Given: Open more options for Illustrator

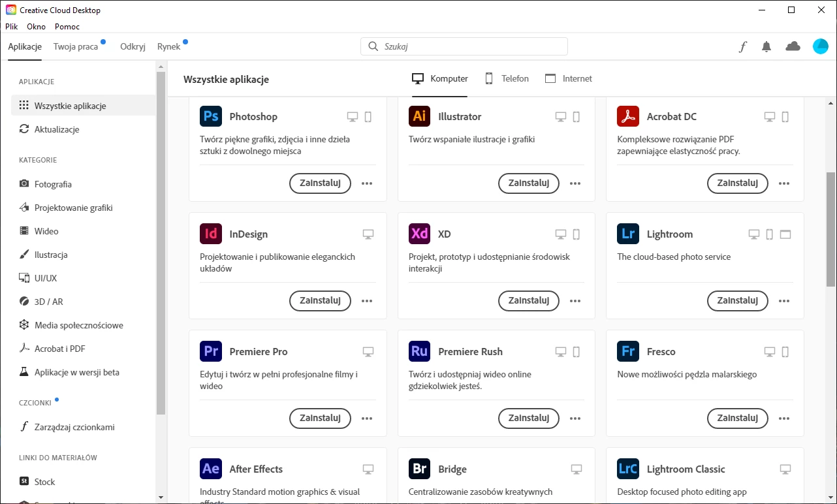Looking at the screenshot, I should (575, 183).
